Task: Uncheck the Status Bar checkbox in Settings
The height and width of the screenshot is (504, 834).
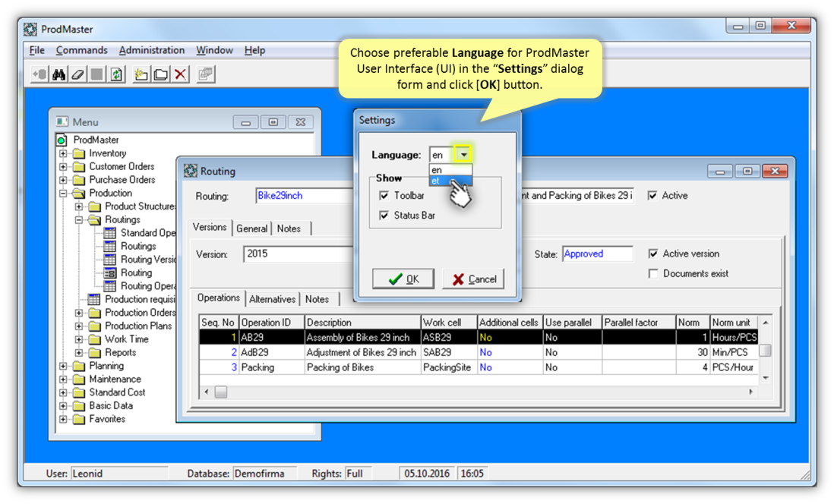Action: pyautogui.click(x=384, y=216)
